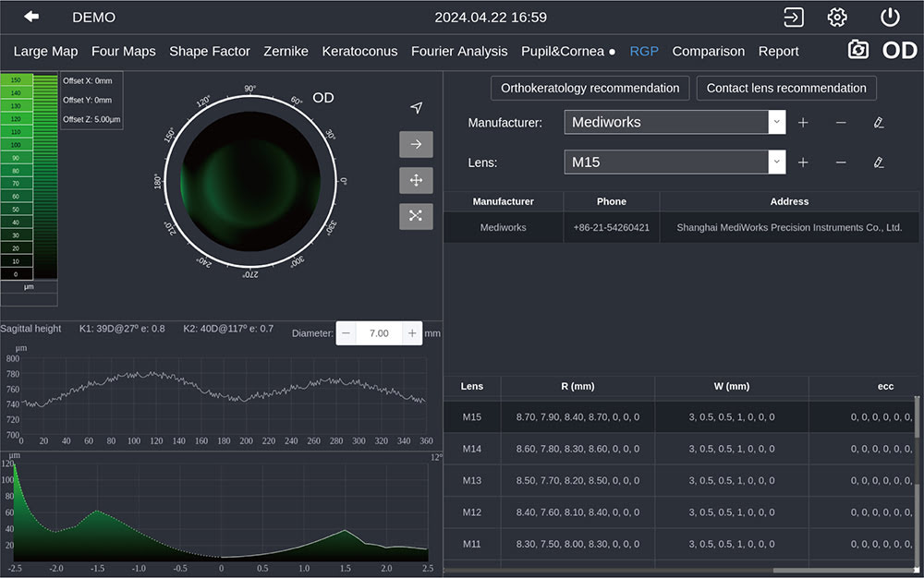Toggle the large OD eye indicator
Screen dimensions: 924x578
(899, 51)
